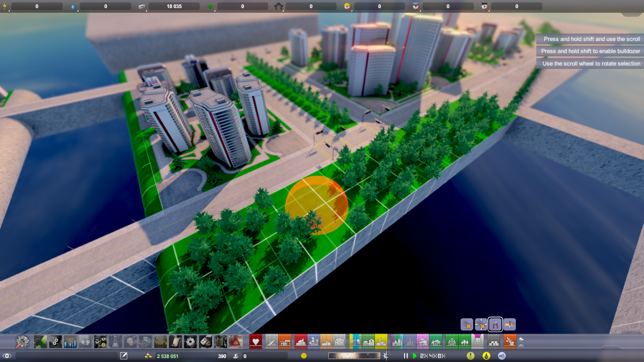
Task: Expand the hard hat worker counter
Action: pos(348,7)
